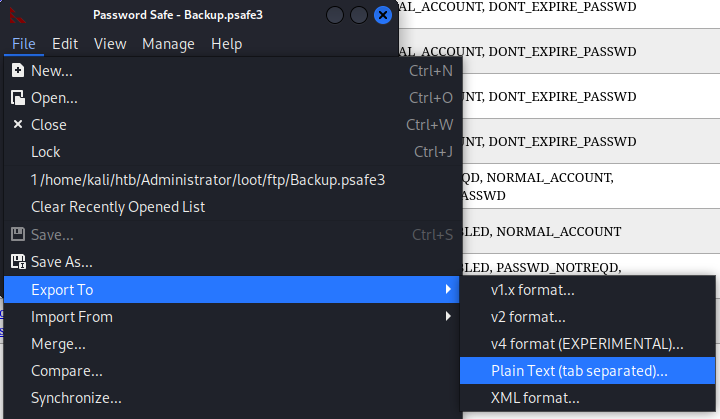Click "QD, NORMAL_ACCOUNT," text in background document
720x419 pixels.
click(x=538, y=178)
